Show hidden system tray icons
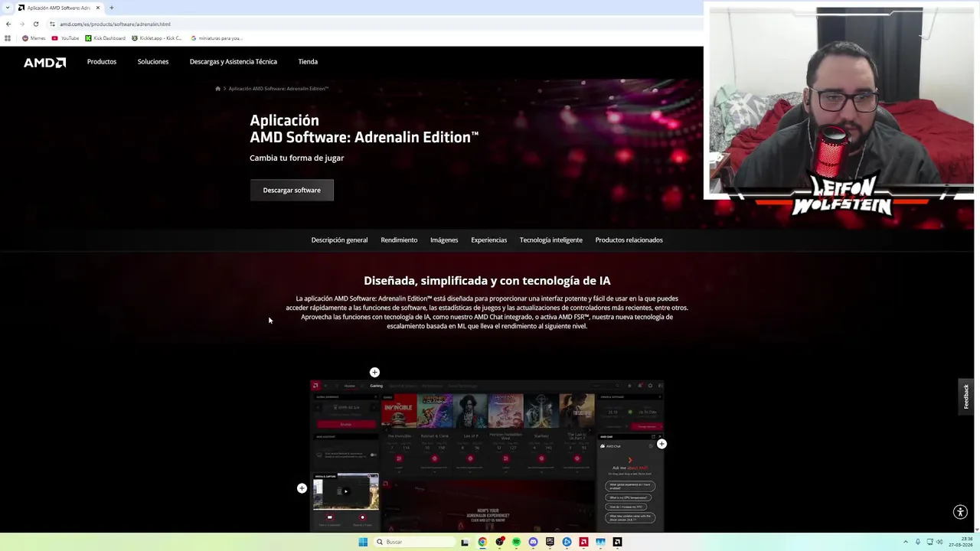 pyautogui.click(x=904, y=542)
